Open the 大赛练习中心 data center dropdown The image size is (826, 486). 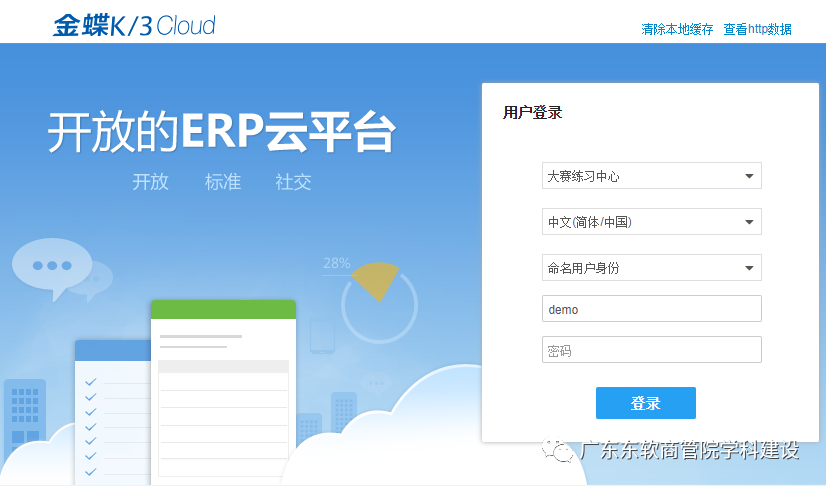[651, 176]
